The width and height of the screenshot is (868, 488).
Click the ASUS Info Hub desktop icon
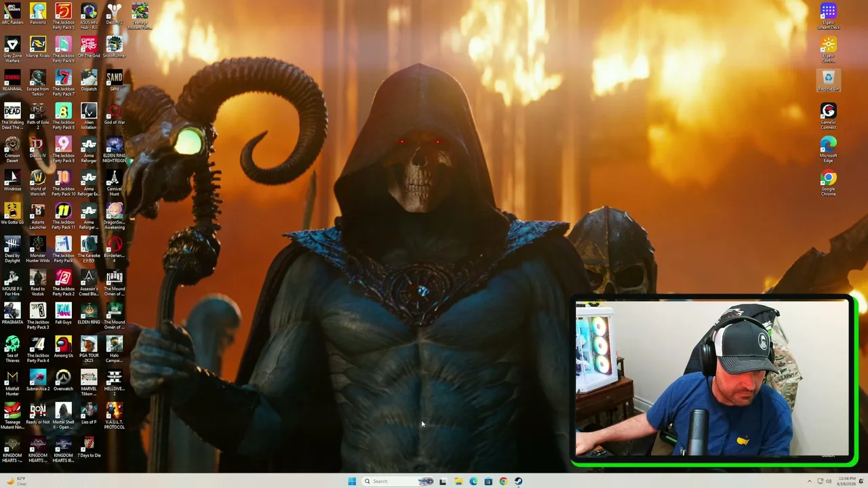pos(89,16)
